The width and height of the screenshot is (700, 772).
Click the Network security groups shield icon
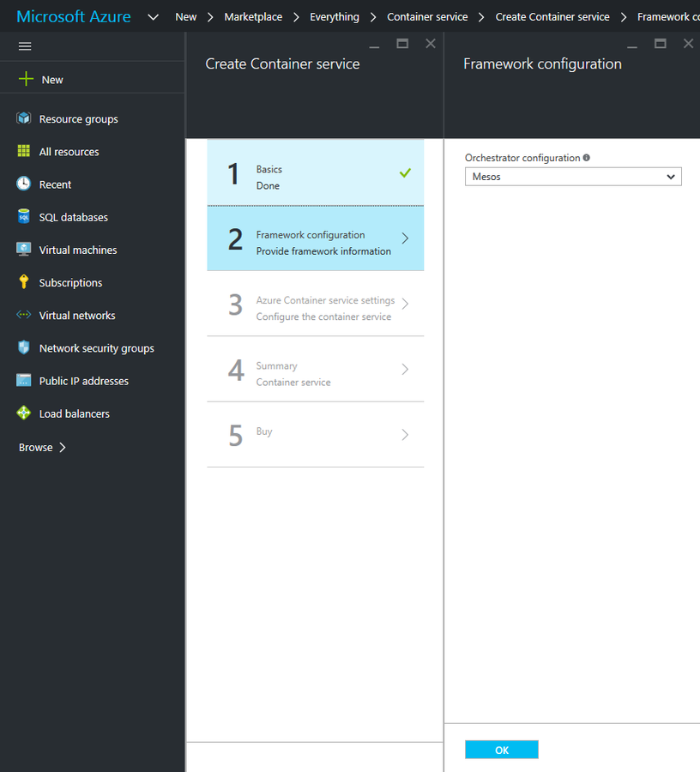click(x=24, y=347)
